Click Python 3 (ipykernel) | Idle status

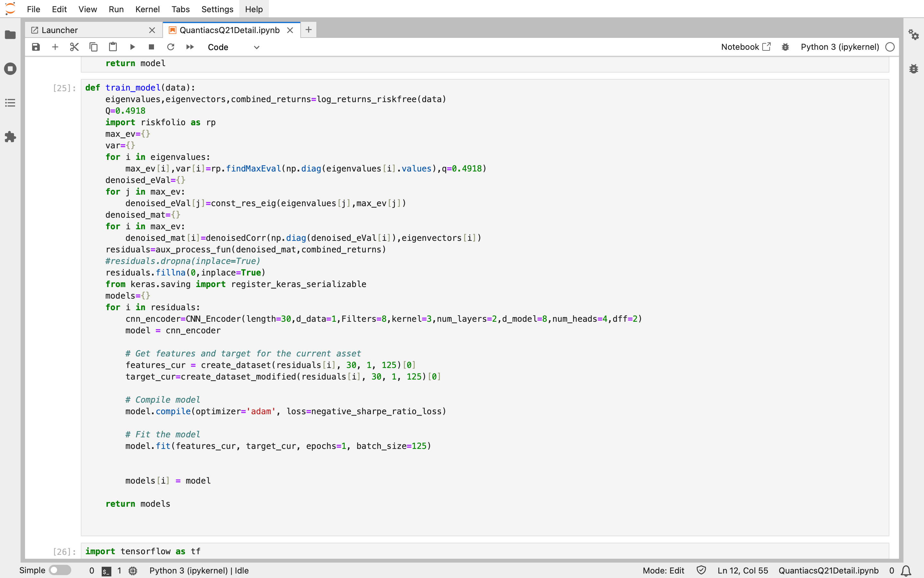[199, 570]
